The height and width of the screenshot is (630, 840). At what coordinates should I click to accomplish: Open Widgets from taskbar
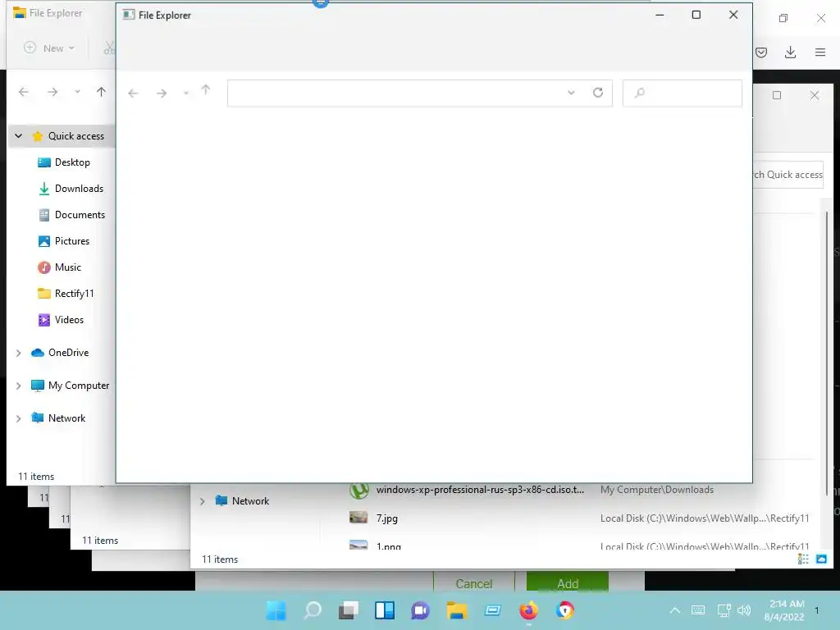(384, 610)
